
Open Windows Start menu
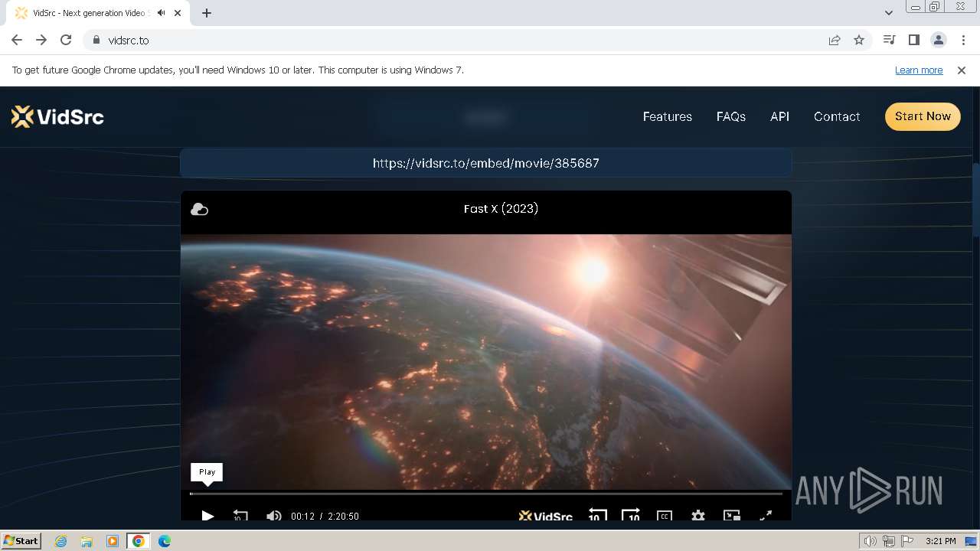21,541
